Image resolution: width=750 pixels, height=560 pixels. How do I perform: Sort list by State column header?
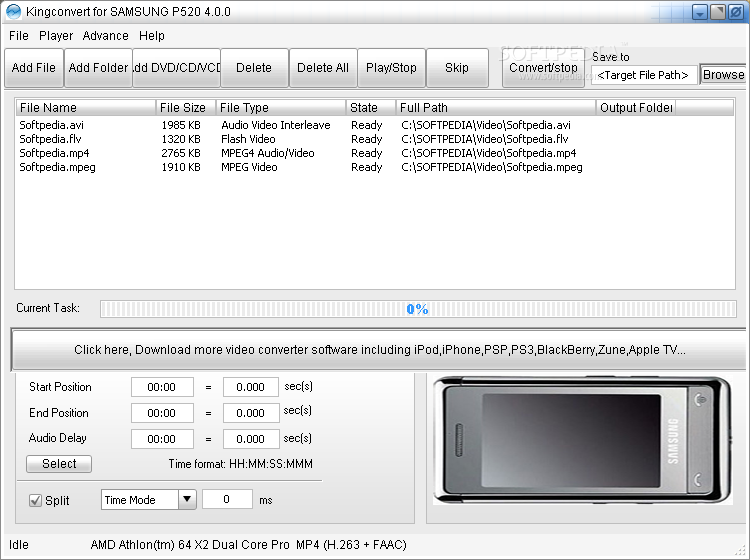(x=371, y=108)
